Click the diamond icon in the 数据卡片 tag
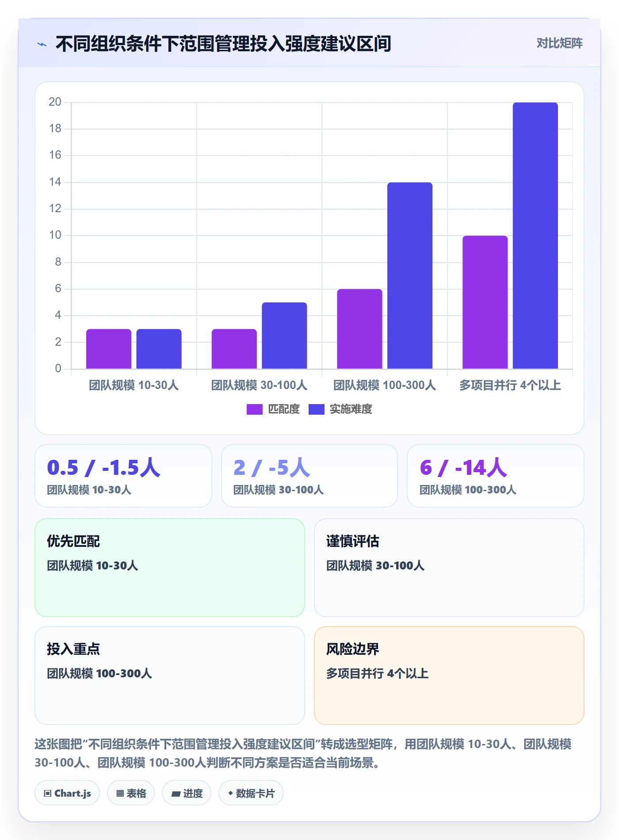The width and height of the screenshot is (619, 840). [x=230, y=793]
